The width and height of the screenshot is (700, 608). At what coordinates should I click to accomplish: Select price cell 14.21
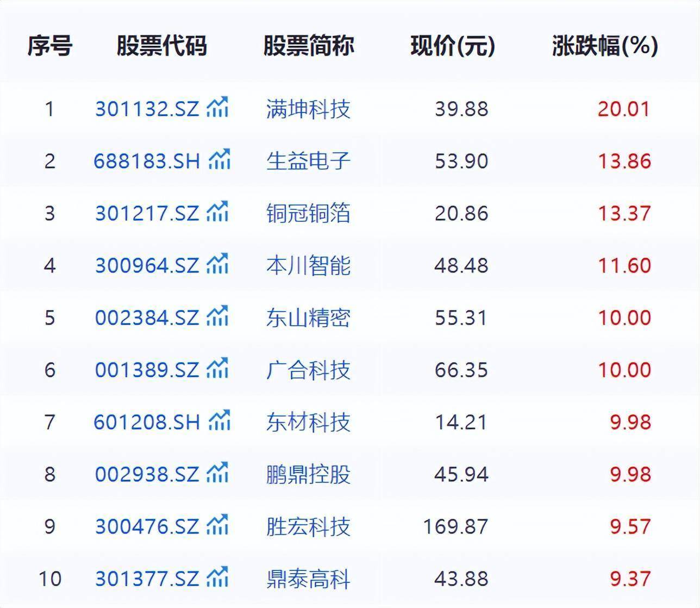[461, 423]
